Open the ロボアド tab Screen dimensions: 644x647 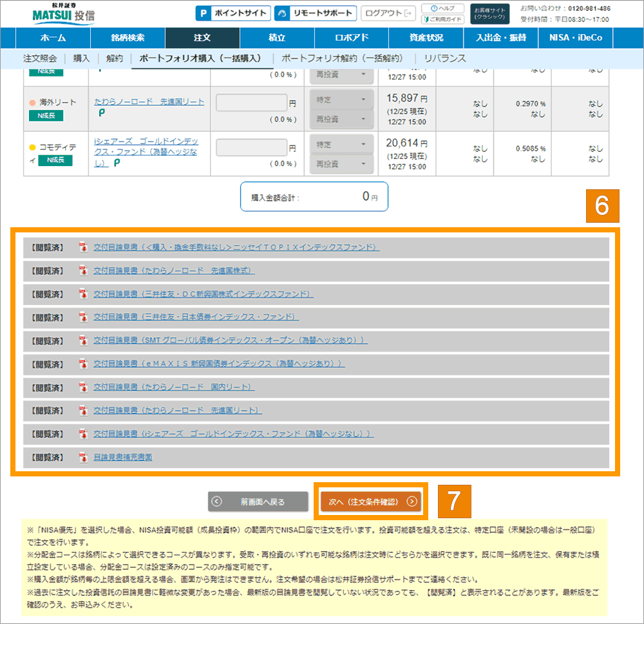click(x=352, y=38)
